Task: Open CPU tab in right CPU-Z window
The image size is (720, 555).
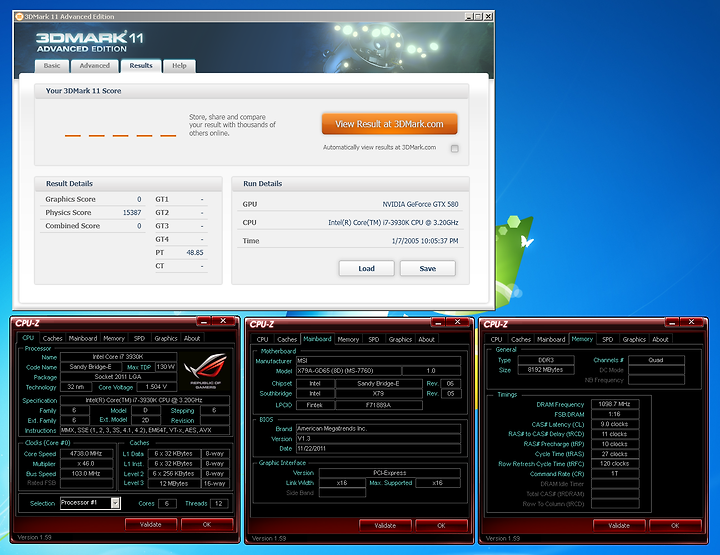Action: pyautogui.click(x=496, y=339)
